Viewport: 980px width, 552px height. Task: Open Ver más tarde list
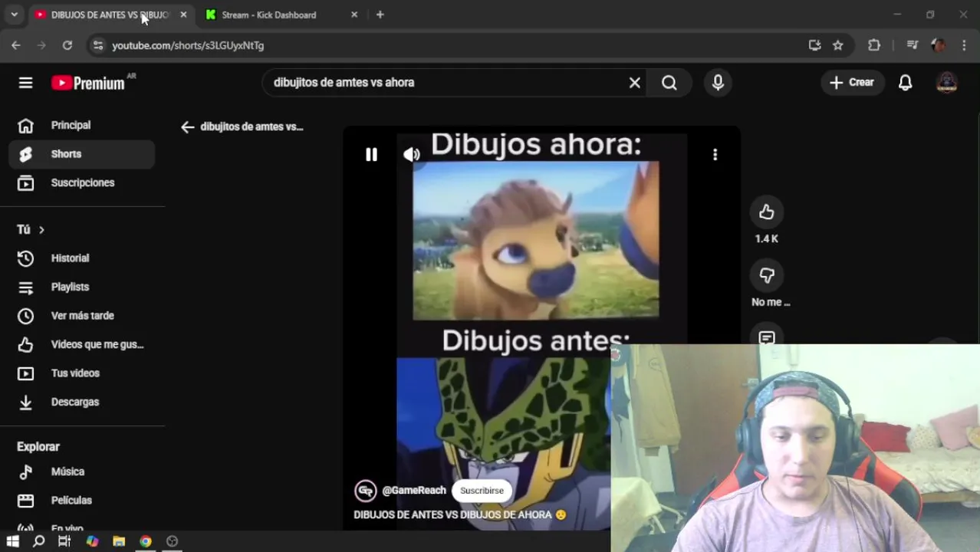(82, 316)
